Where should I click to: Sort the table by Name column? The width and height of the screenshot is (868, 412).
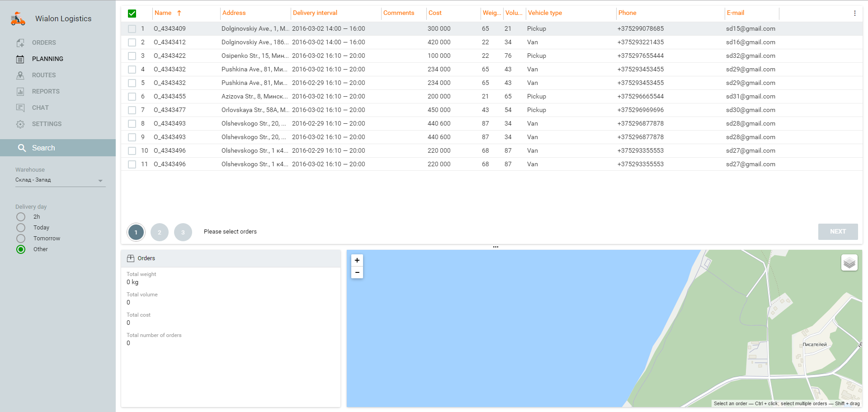[x=163, y=13]
